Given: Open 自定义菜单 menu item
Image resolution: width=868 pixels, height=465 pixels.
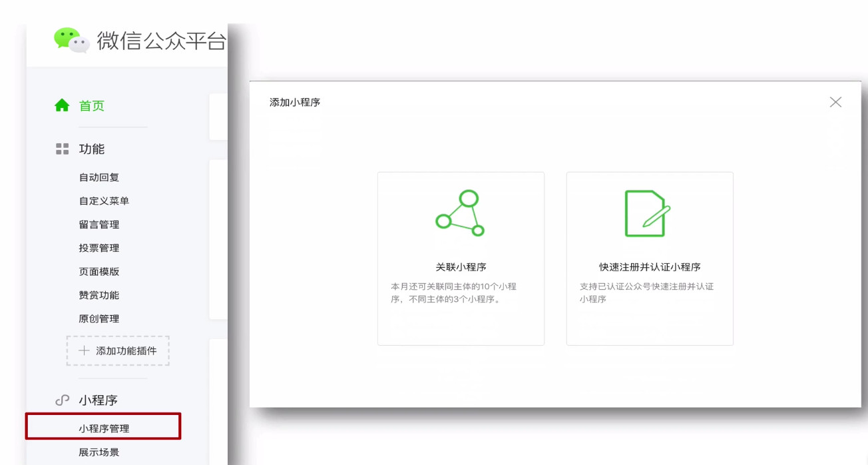Looking at the screenshot, I should [x=104, y=201].
